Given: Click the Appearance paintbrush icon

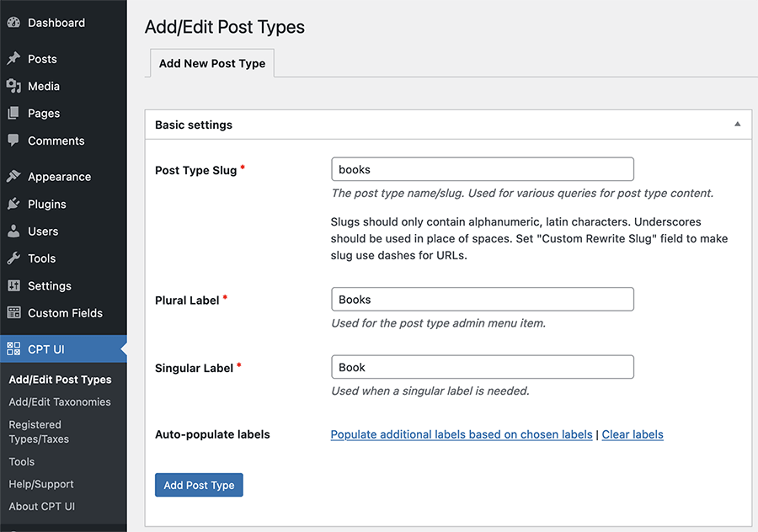Looking at the screenshot, I should [13, 177].
